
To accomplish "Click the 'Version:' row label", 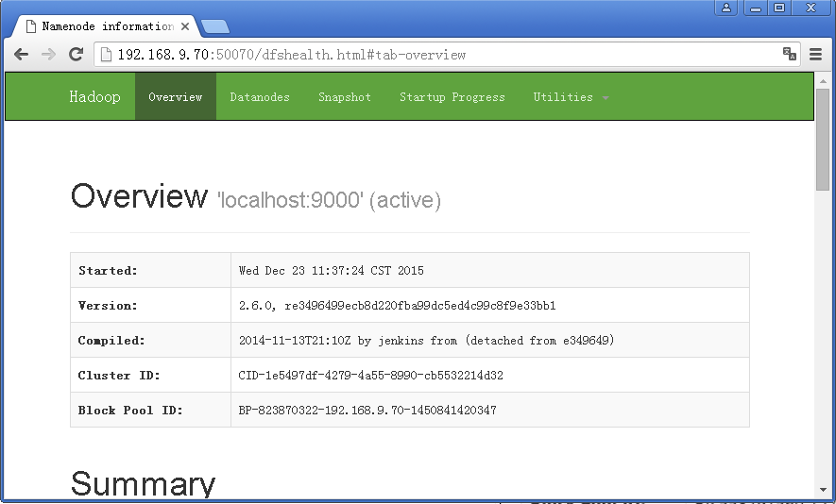I will click(108, 305).
